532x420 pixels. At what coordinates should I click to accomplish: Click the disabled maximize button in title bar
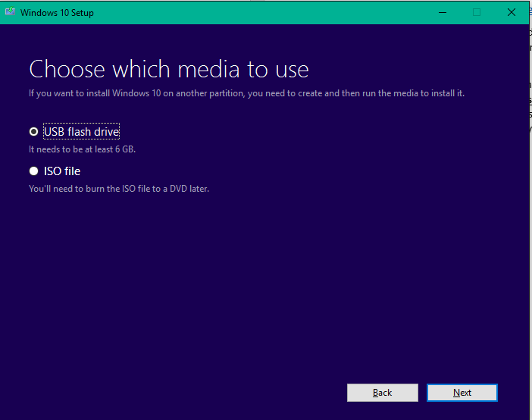(x=477, y=13)
